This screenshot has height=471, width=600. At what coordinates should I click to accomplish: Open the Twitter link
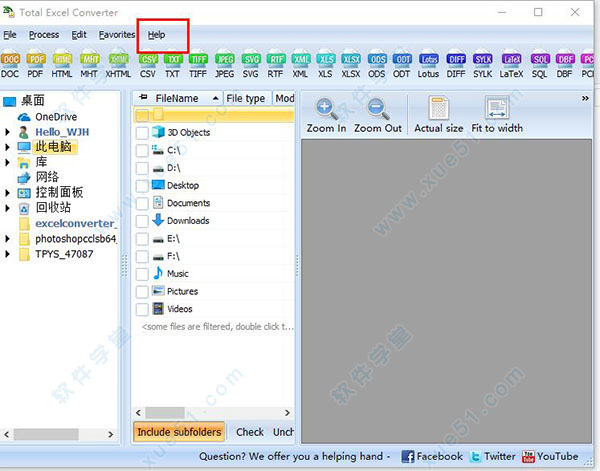493,456
